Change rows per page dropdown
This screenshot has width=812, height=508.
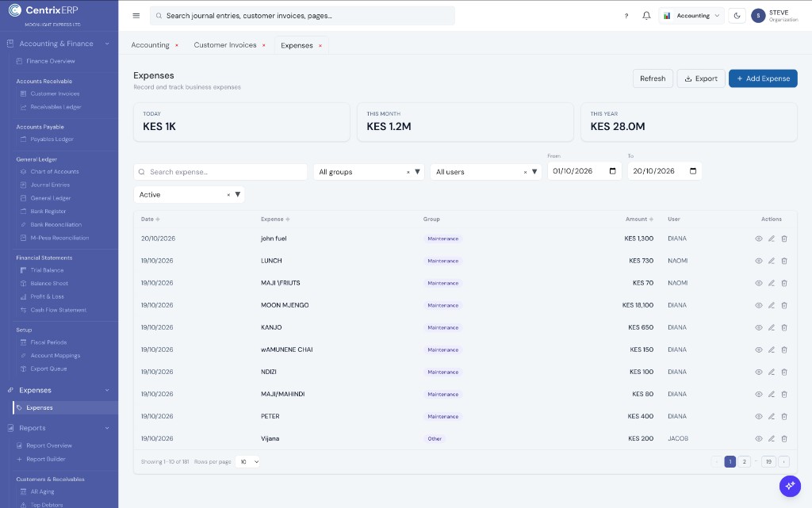tap(247, 461)
